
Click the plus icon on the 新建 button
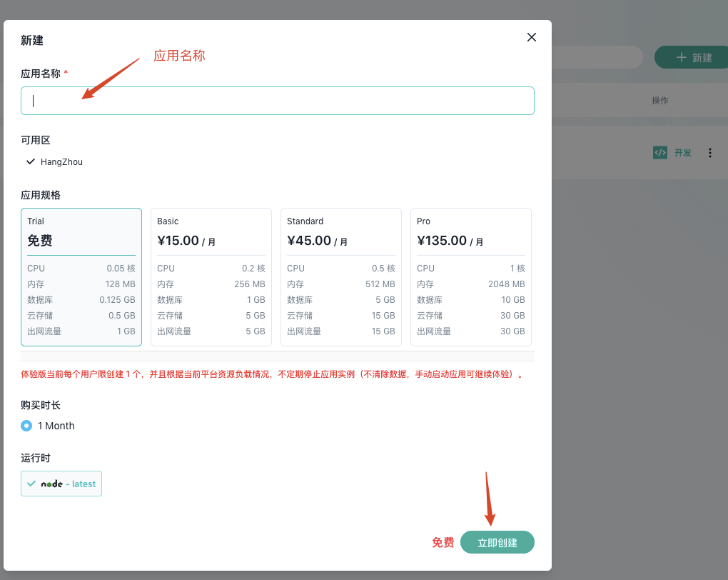point(681,57)
